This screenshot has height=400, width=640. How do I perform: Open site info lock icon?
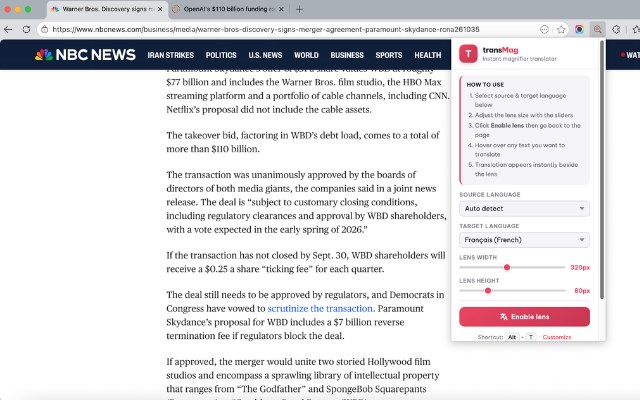(45, 29)
